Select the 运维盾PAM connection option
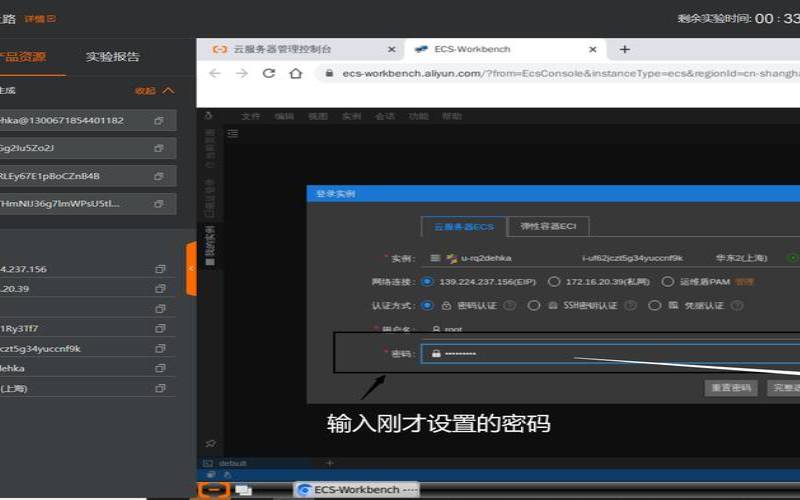Viewport: 800px width, 500px height. [x=667, y=282]
